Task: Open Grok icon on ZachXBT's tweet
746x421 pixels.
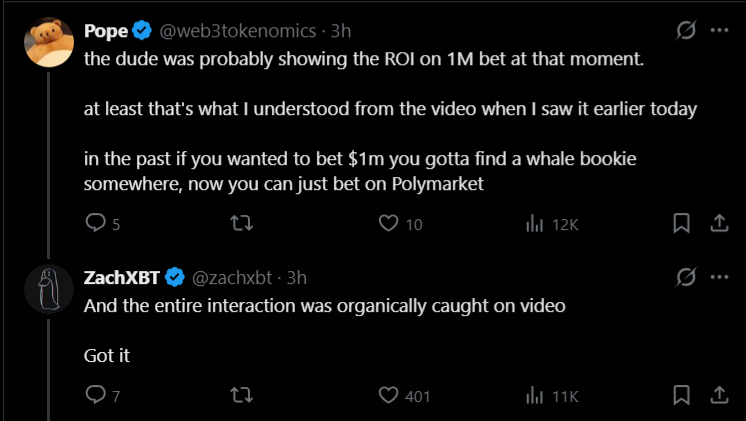Action: tap(686, 276)
